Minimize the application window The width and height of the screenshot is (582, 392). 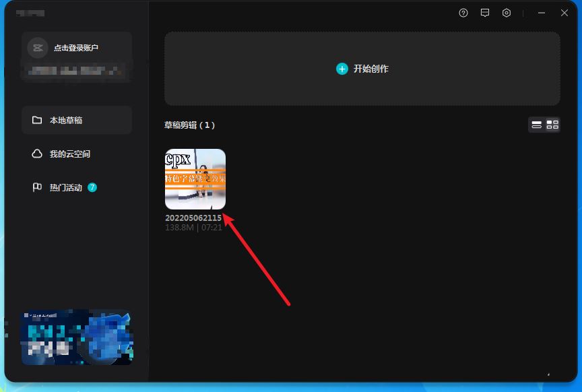542,13
